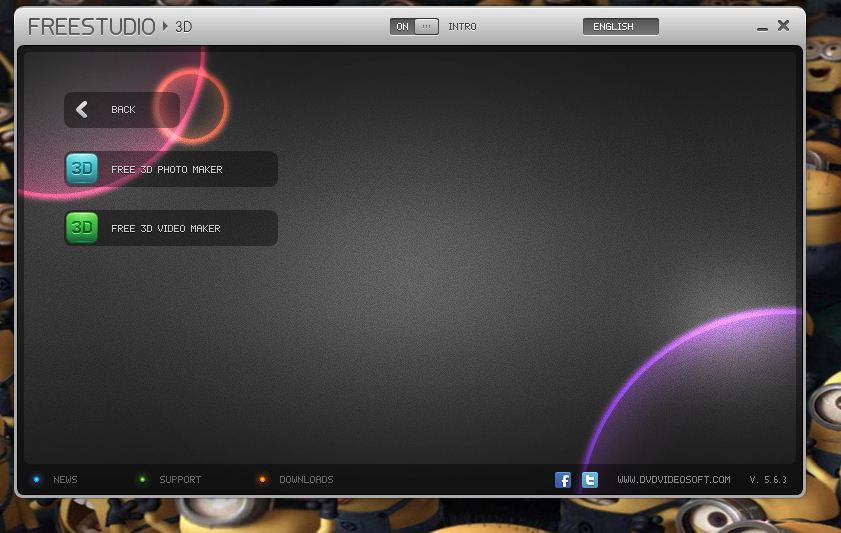Click the blue 3D Photo Maker icon

[82, 169]
